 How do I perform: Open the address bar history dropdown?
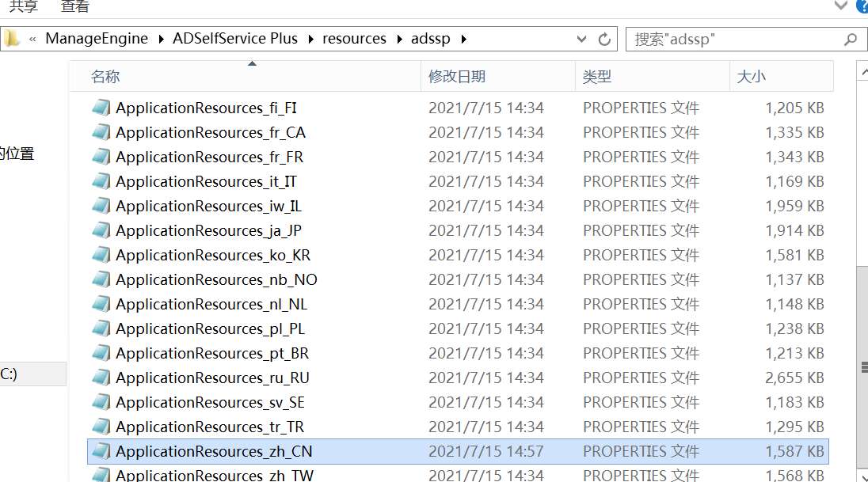(581, 40)
